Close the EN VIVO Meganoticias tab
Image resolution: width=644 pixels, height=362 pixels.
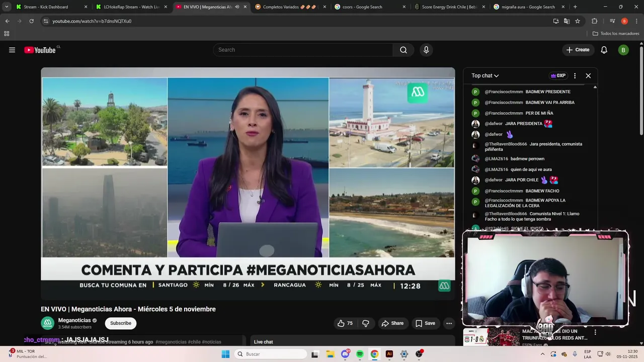coord(245,7)
